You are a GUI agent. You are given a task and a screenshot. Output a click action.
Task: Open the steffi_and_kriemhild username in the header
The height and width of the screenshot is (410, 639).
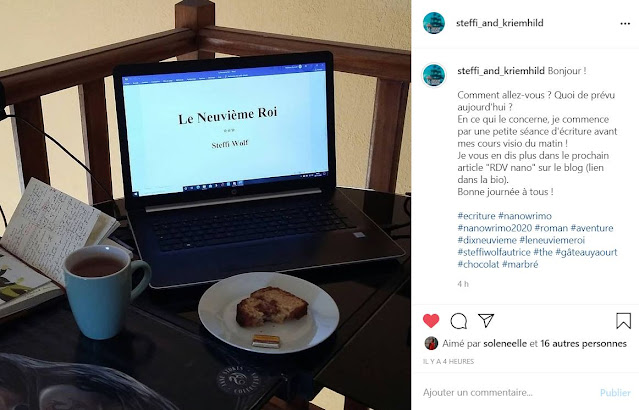pyautogui.click(x=500, y=23)
